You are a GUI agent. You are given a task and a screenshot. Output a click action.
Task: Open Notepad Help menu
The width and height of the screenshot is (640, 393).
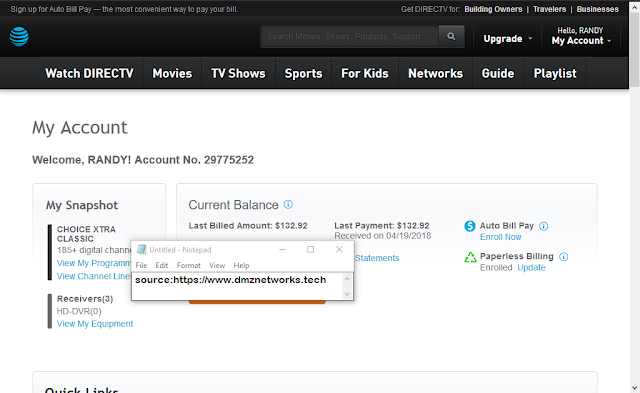coord(241,265)
